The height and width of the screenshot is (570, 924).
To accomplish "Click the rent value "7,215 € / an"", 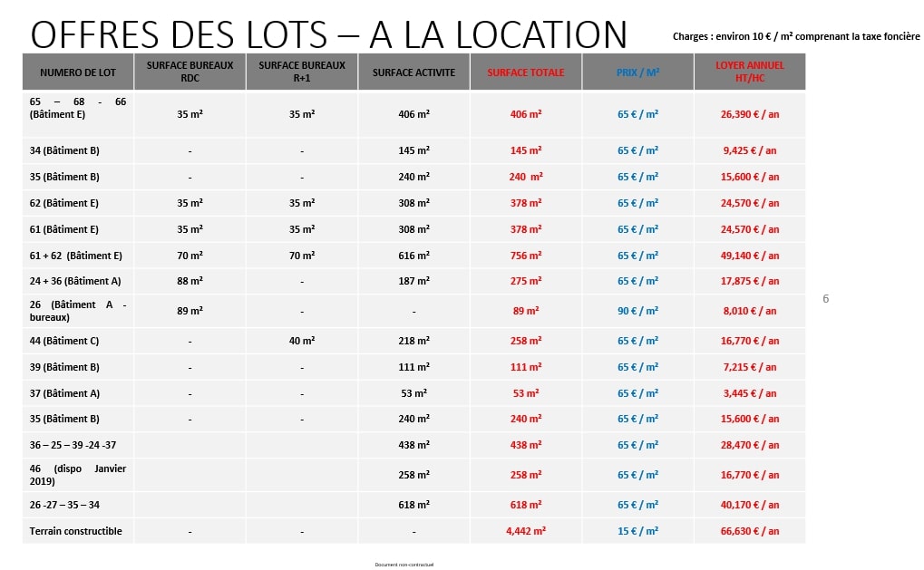I will 750,367.
